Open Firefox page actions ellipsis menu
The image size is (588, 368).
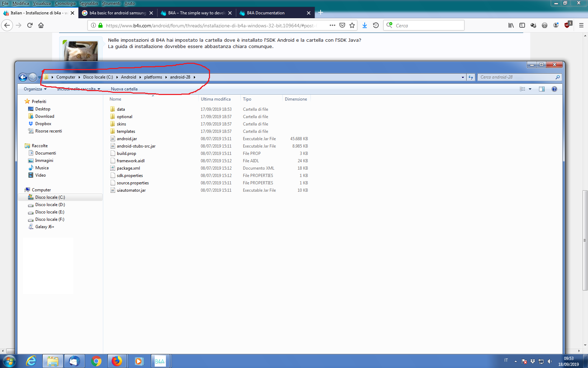point(332,25)
